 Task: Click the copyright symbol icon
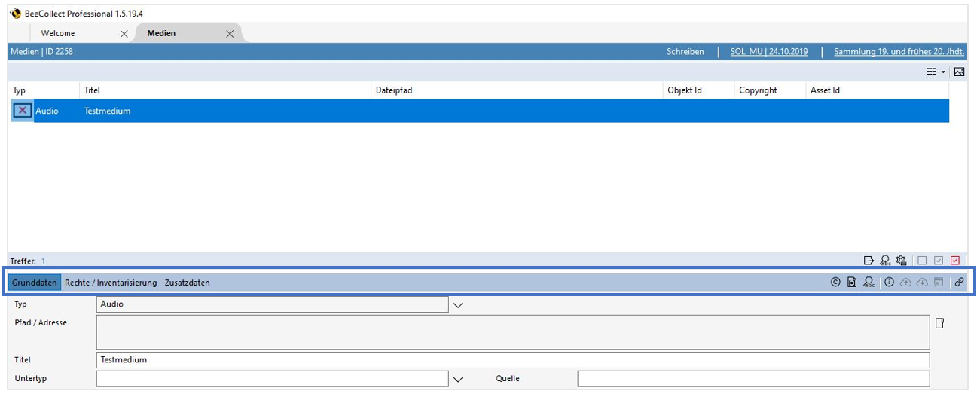coord(835,283)
